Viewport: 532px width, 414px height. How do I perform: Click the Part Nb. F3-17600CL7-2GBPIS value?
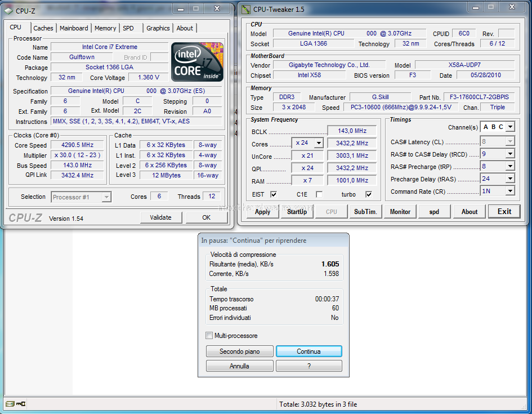[x=479, y=97]
